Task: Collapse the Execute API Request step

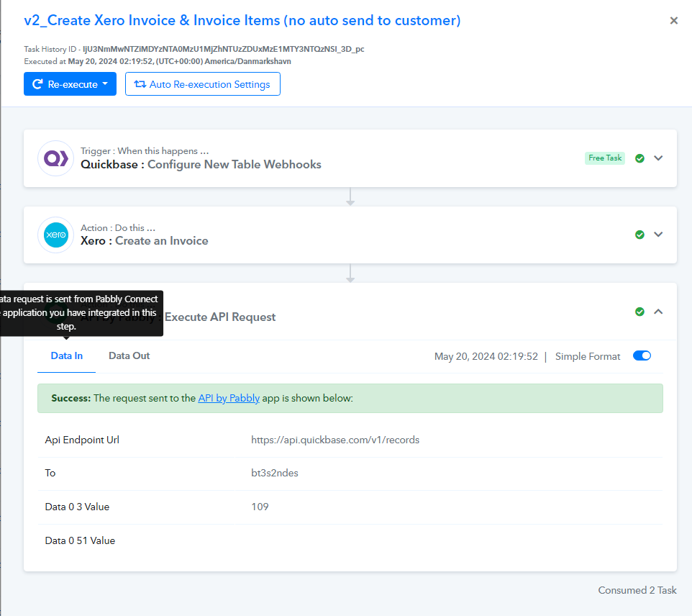Action: tap(658, 312)
